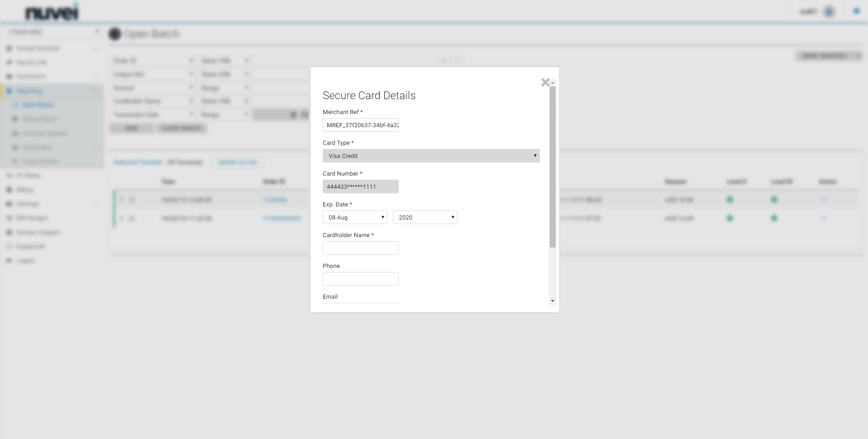Screen dimensions: 868x439
Task: Click the blue icon at far top-right
Action: pos(856,11)
